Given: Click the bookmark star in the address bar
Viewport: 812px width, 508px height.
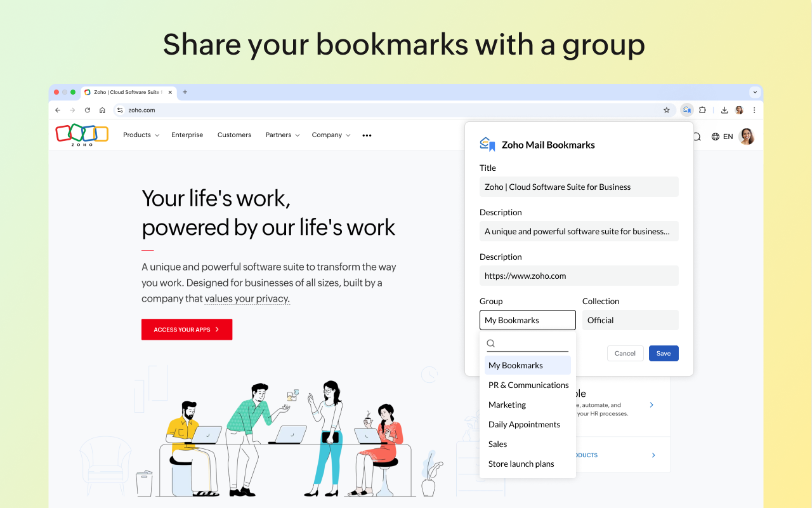Looking at the screenshot, I should coord(667,109).
